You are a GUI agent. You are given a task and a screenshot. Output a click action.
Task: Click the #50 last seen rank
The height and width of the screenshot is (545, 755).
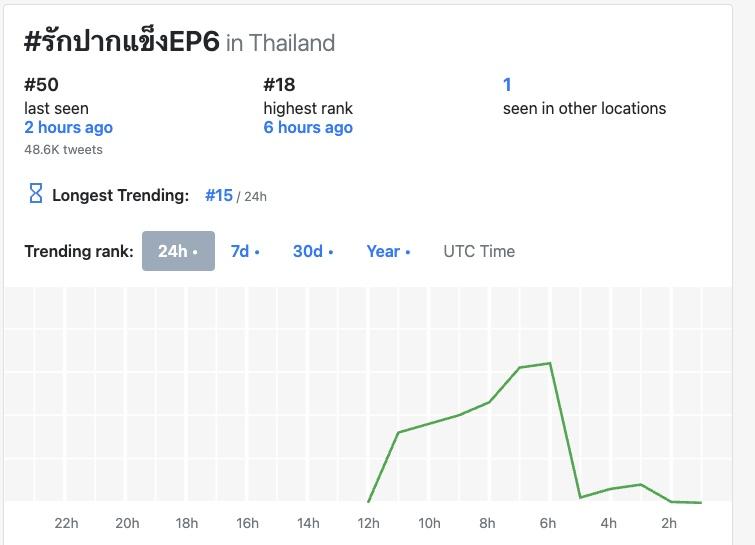[x=41, y=85]
